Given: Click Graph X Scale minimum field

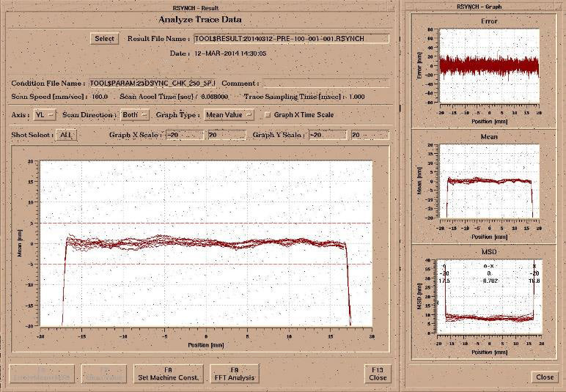Looking at the screenshot, I should pyautogui.click(x=184, y=136).
